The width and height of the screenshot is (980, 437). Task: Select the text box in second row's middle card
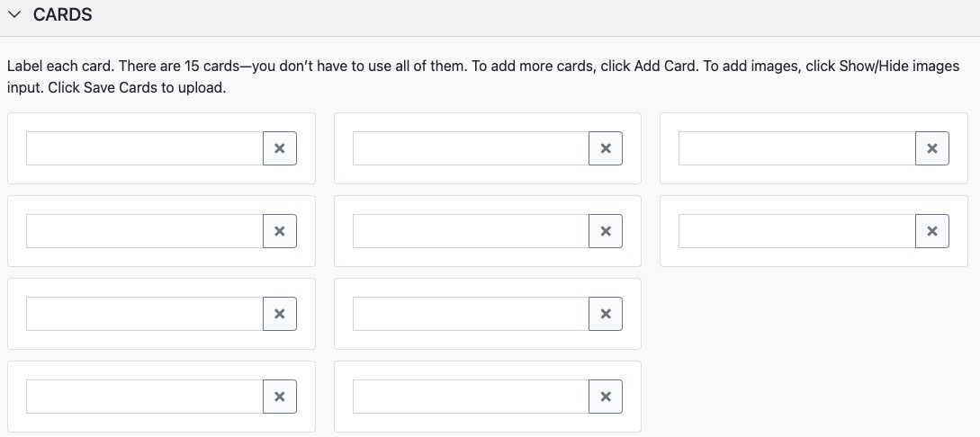click(471, 231)
